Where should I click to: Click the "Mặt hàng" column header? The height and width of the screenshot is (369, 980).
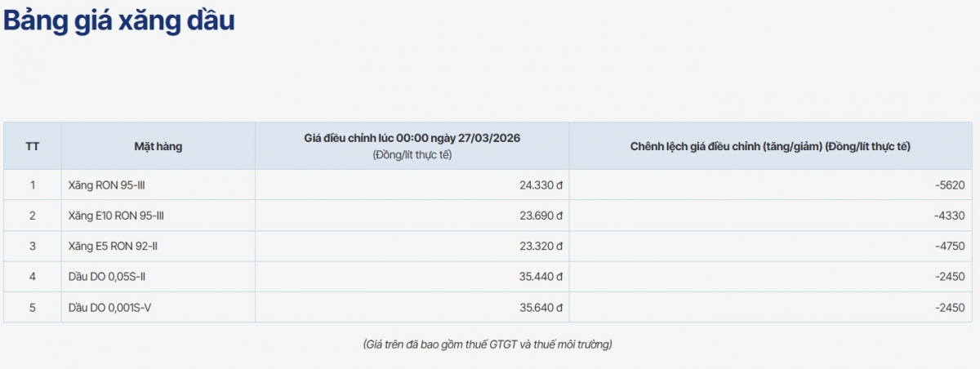click(158, 146)
